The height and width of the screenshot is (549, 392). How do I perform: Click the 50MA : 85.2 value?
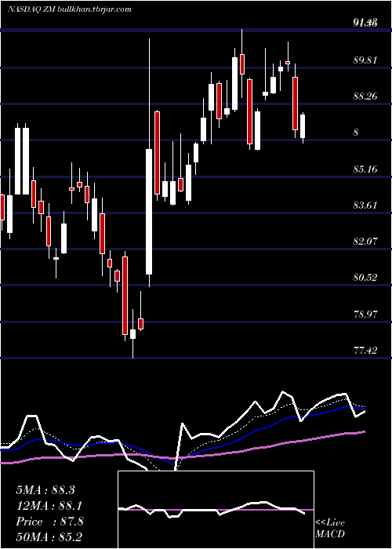pyautogui.click(x=49, y=536)
